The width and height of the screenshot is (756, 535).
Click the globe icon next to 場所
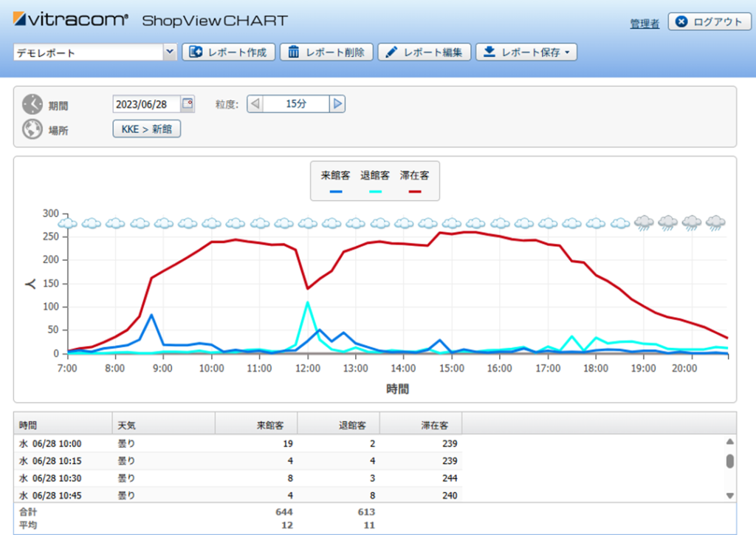(x=32, y=129)
